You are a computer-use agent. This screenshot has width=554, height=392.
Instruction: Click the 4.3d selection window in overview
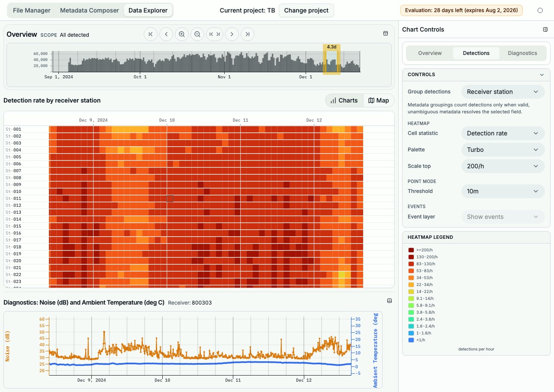332,59
